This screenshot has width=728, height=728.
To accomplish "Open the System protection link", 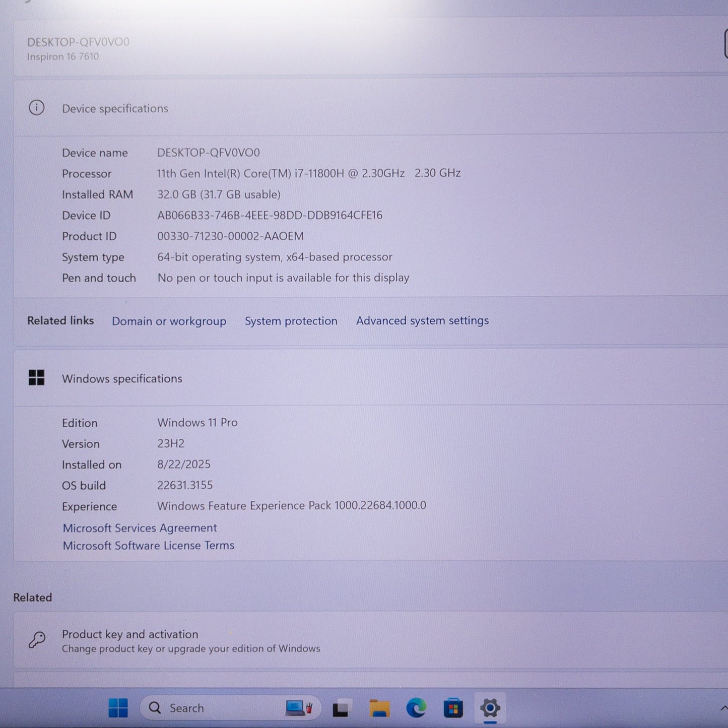I will [x=291, y=321].
